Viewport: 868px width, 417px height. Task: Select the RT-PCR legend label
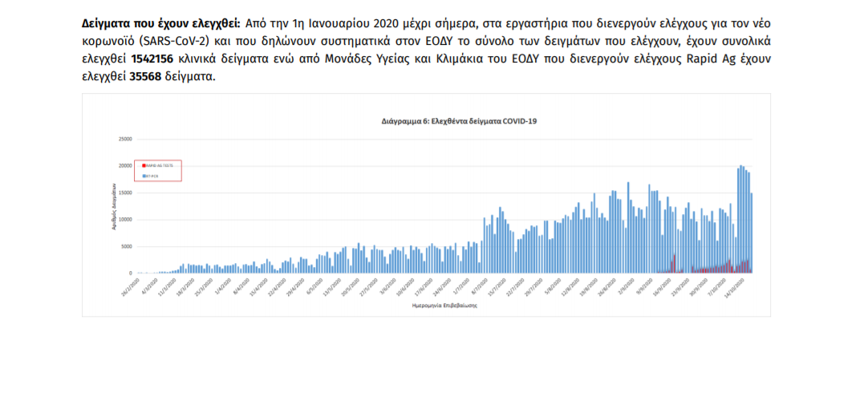point(151,175)
